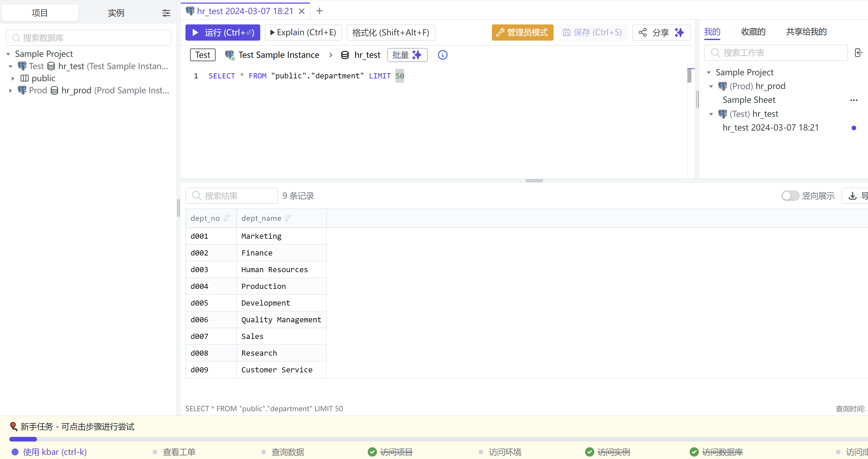
Task: Select the Marketing cell
Action: click(x=281, y=236)
